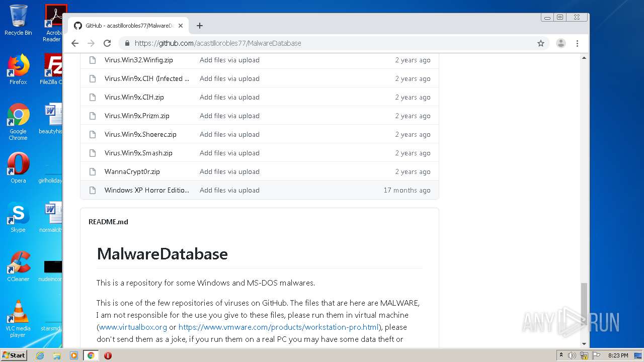Open a new browser tab

coord(200,26)
